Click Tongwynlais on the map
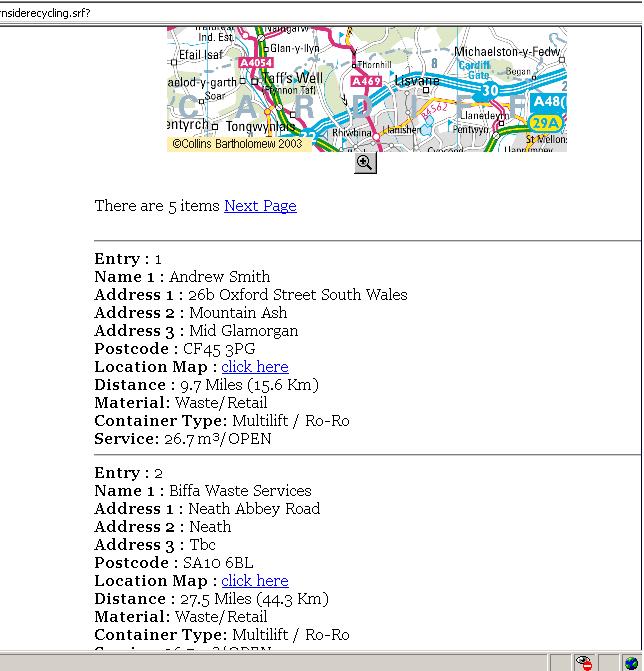 [259, 127]
